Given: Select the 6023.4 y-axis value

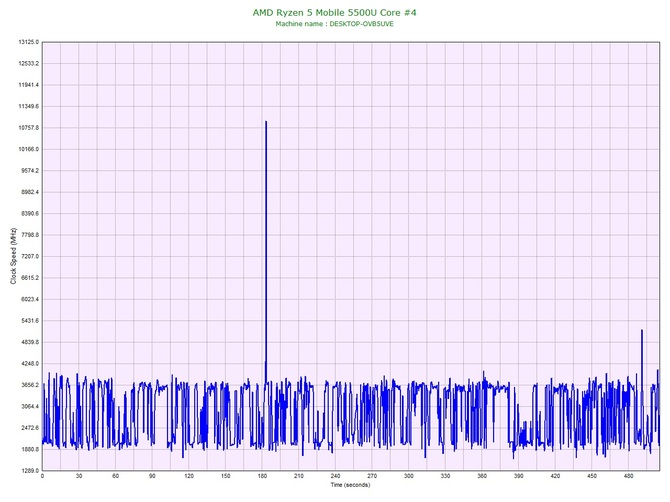Looking at the screenshot, I should (x=29, y=299).
